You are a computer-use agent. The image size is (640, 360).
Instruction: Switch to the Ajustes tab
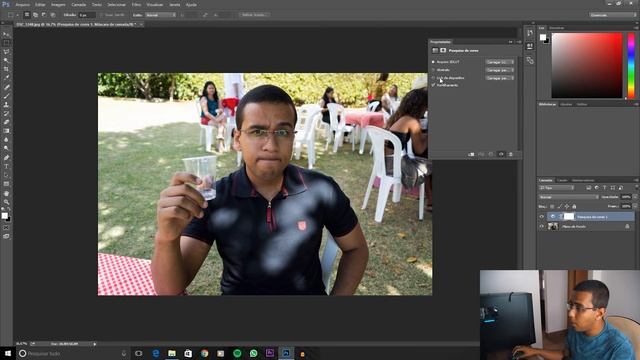pyautogui.click(x=566, y=104)
